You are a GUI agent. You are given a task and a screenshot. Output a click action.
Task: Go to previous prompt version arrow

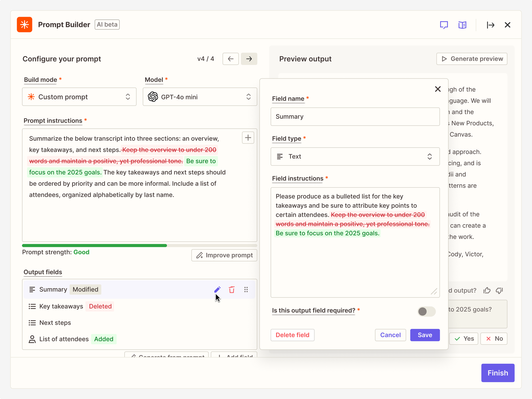(x=230, y=59)
